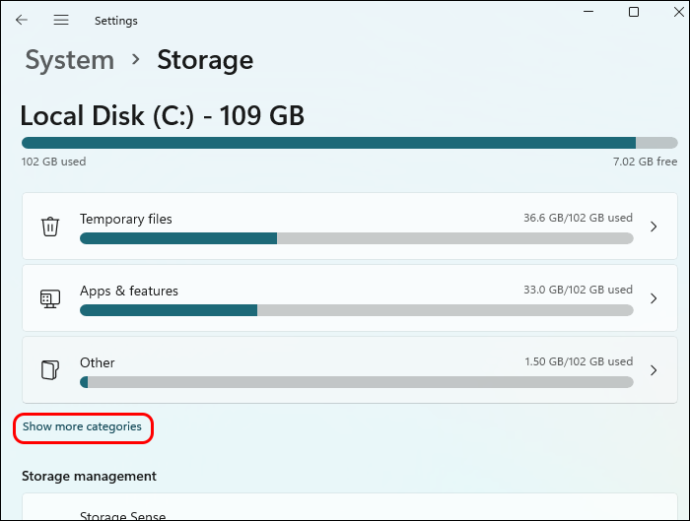The width and height of the screenshot is (690, 521).
Task: Click Show more categories link
Action: tap(82, 427)
